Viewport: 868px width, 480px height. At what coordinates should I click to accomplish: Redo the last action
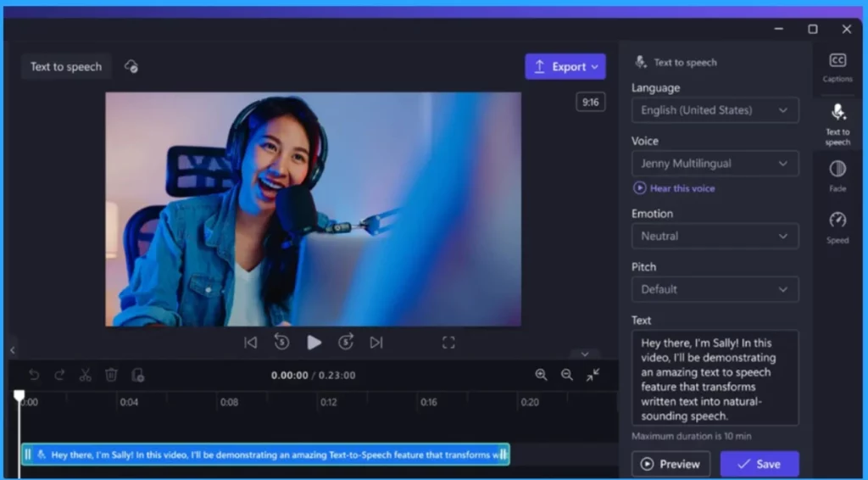59,375
